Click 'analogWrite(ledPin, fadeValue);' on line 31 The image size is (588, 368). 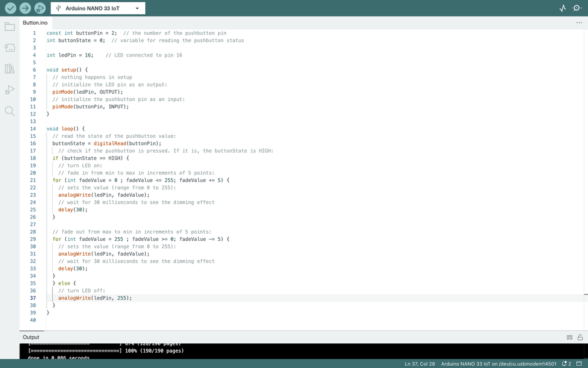pos(103,253)
